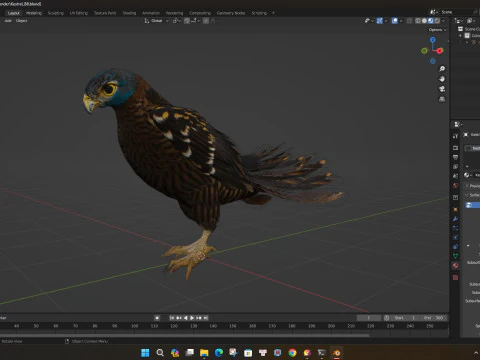Open the Global transform orientation dropdown
The width and height of the screenshot is (480, 360).
coord(156,21)
